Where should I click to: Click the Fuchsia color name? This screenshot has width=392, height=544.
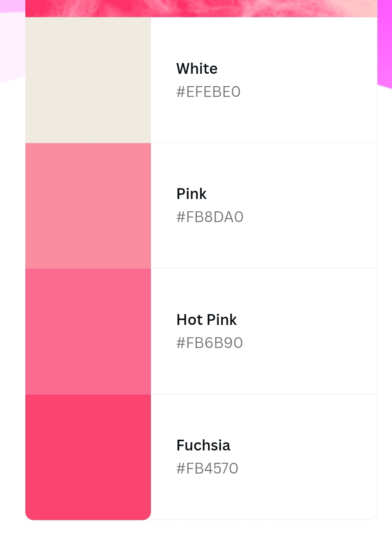coord(203,445)
